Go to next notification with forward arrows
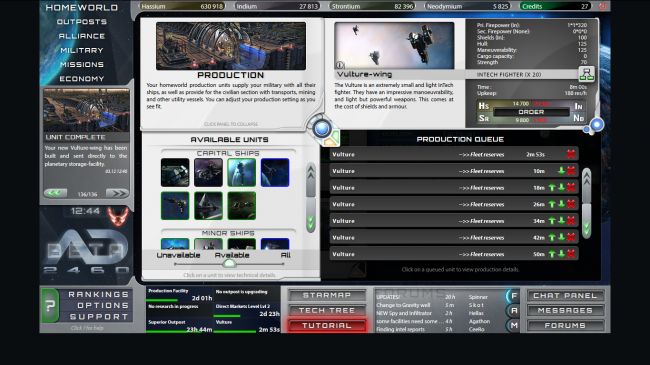The width and height of the screenshot is (650, 365). tap(117, 193)
